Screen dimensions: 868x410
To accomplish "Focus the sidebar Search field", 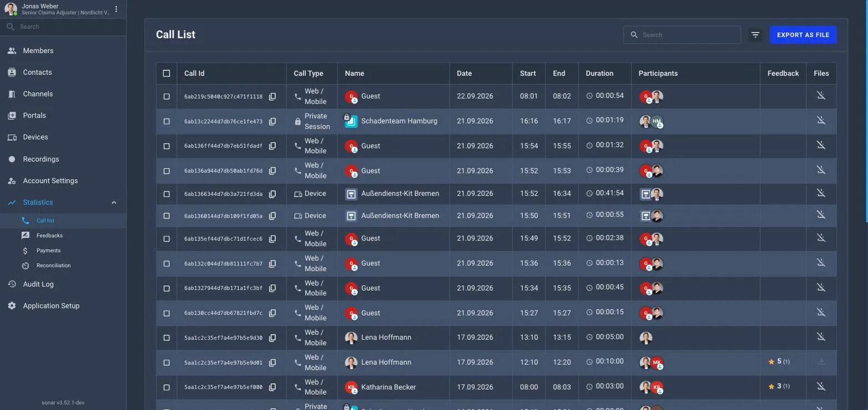I will click(x=63, y=27).
